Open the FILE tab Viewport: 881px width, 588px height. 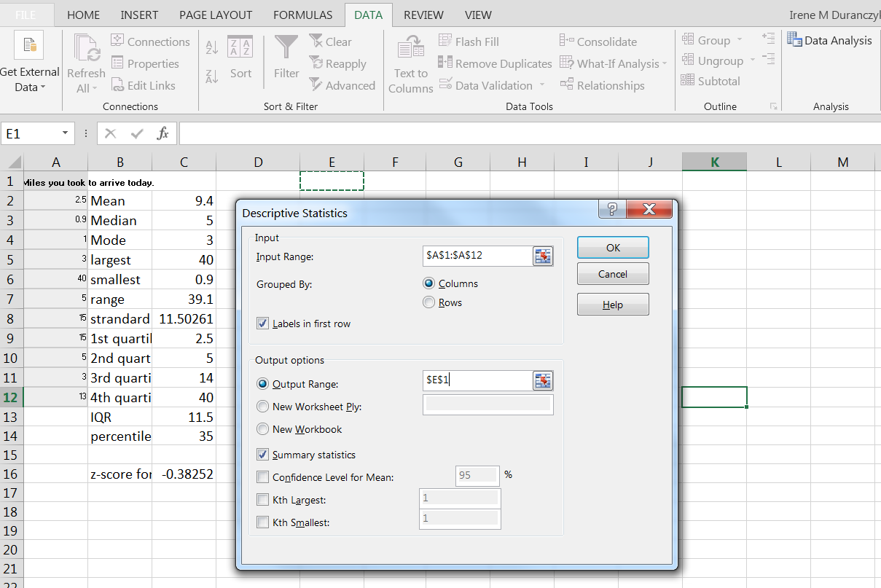(x=27, y=15)
